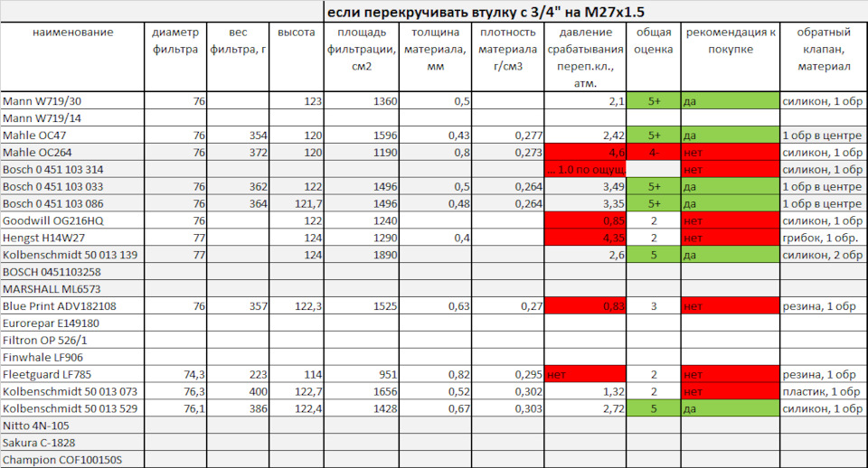The width and height of the screenshot is (868, 468).
Task: Click the 'Goodwill OG216HQ' cell
Action: coord(72,220)
